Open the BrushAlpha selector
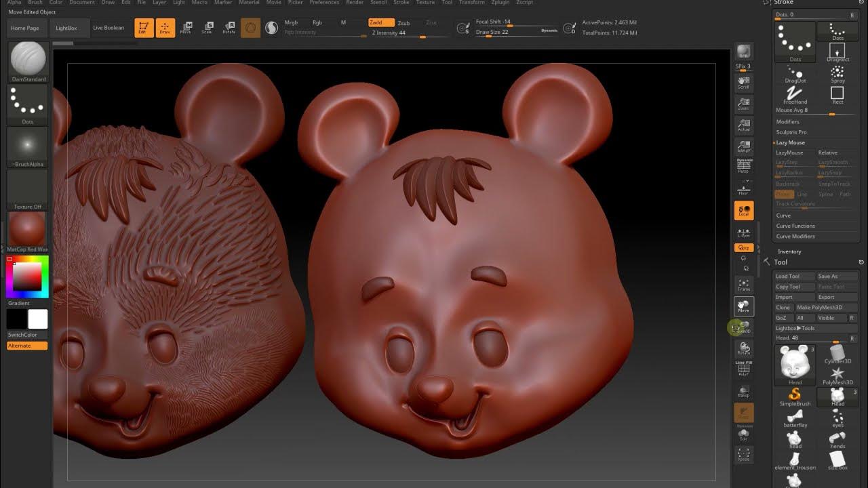The width and height of the screenshot is (868, 488). (x=27, y=147)
